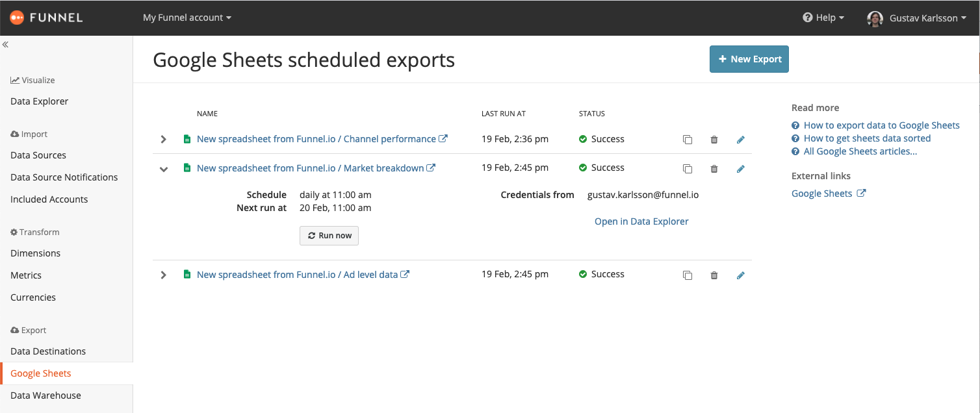Click Gustav Karlsson's avatar picture
The height and width of the screenshot is (413, 980).
point(875,18)
